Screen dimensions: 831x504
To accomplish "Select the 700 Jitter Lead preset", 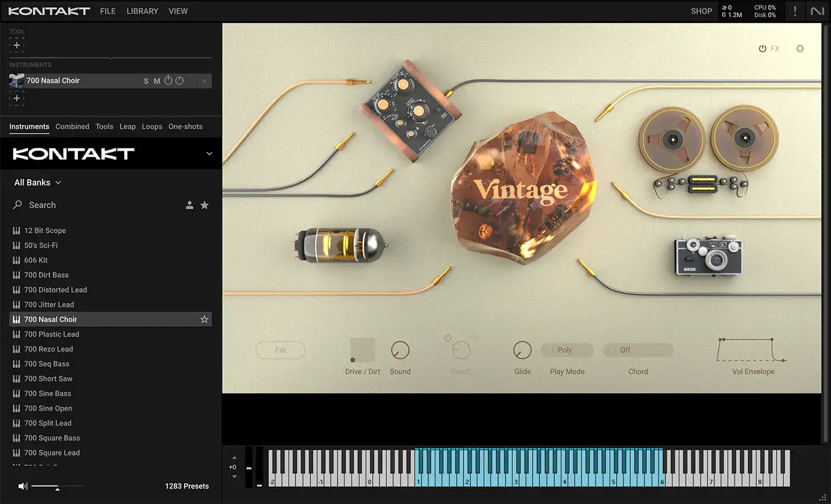I will point(110,305).
